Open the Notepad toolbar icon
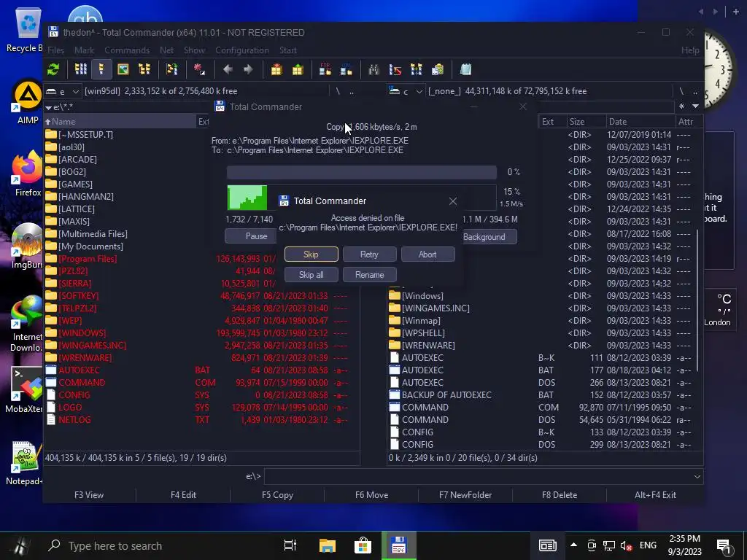This screenshot has width=747, height=560. (x=465, y=69)
